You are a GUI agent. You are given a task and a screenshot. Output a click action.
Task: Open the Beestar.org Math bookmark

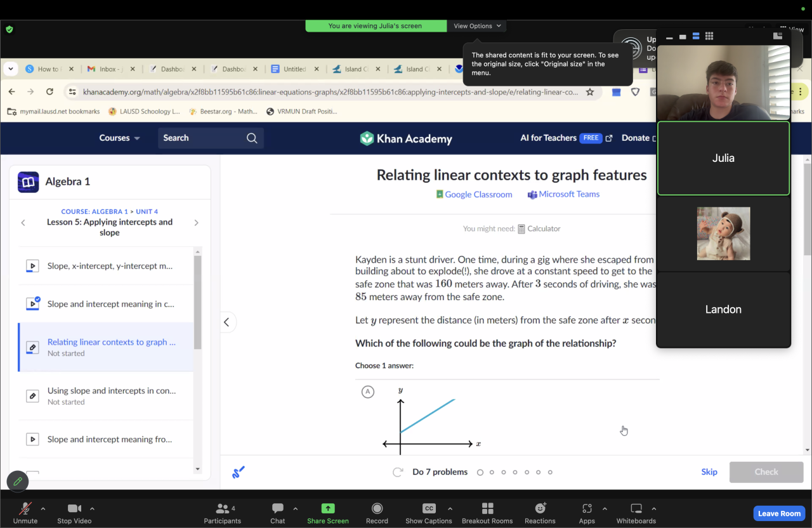[x=223, y=112]
